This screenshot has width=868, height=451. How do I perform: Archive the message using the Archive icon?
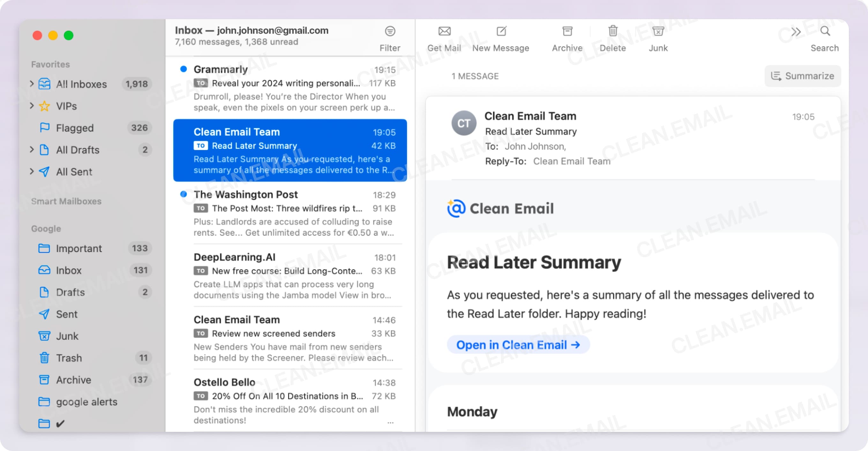567,32
